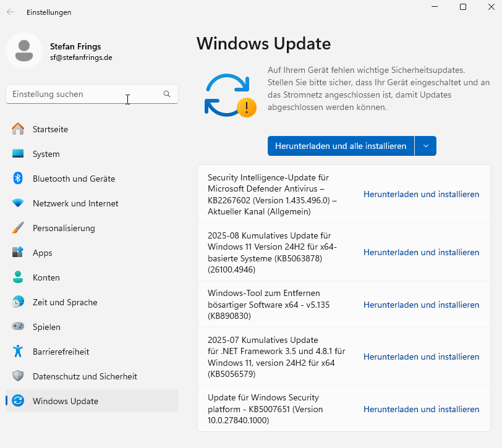Select the Apps category label
This screenshot has height=448, width=502.
[42, 253]
